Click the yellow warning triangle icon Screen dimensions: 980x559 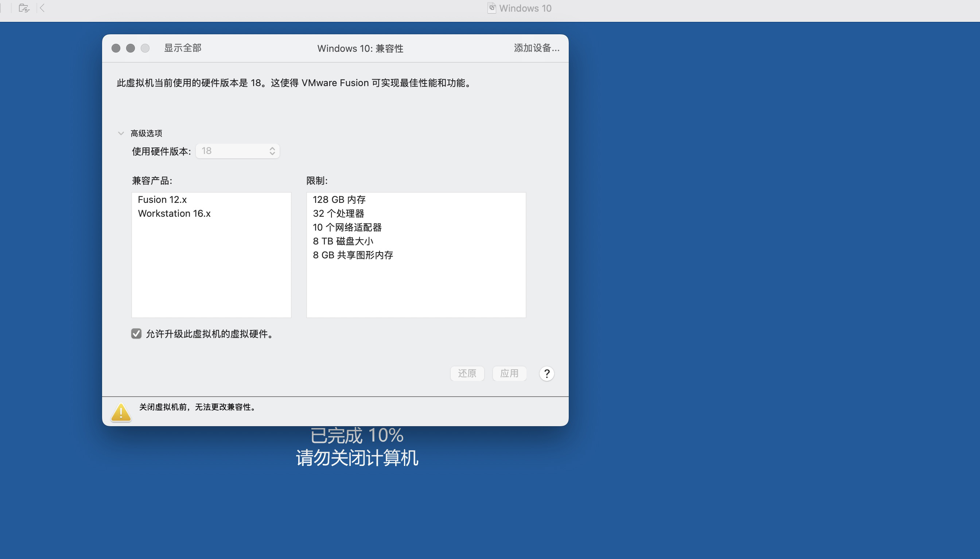point(121,412)
